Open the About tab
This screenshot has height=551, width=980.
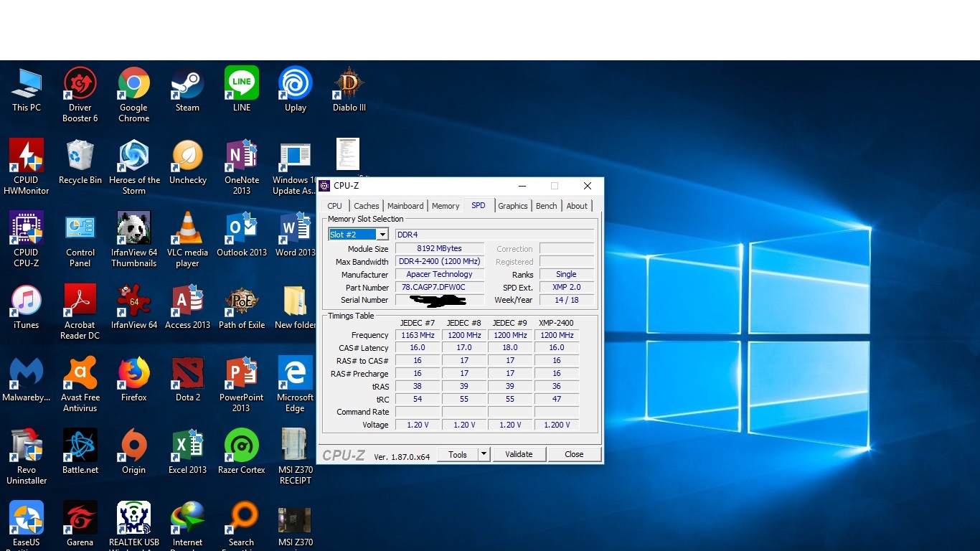[577, 206]
